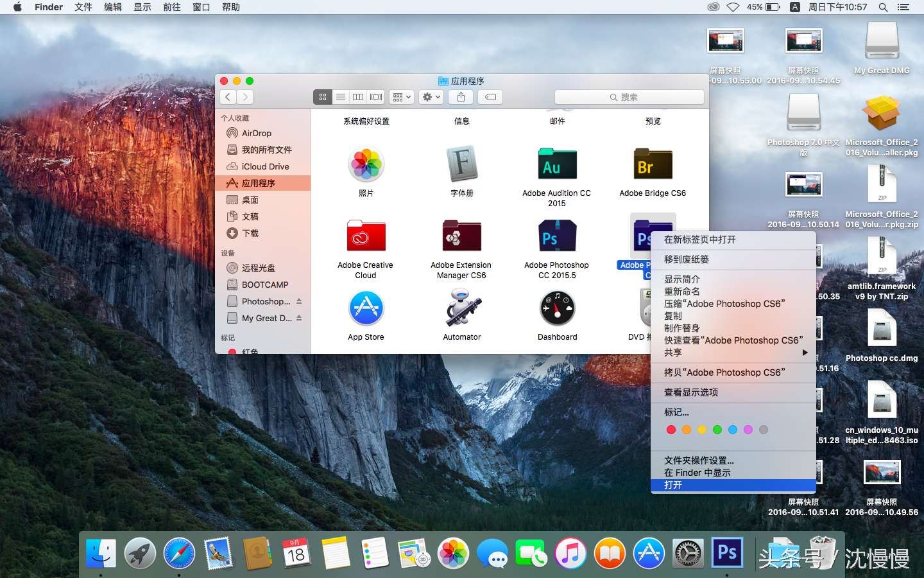Screen dimensions: 924x578
Task: Click the Edit Tags toolbar button
Action: point(490,97)
